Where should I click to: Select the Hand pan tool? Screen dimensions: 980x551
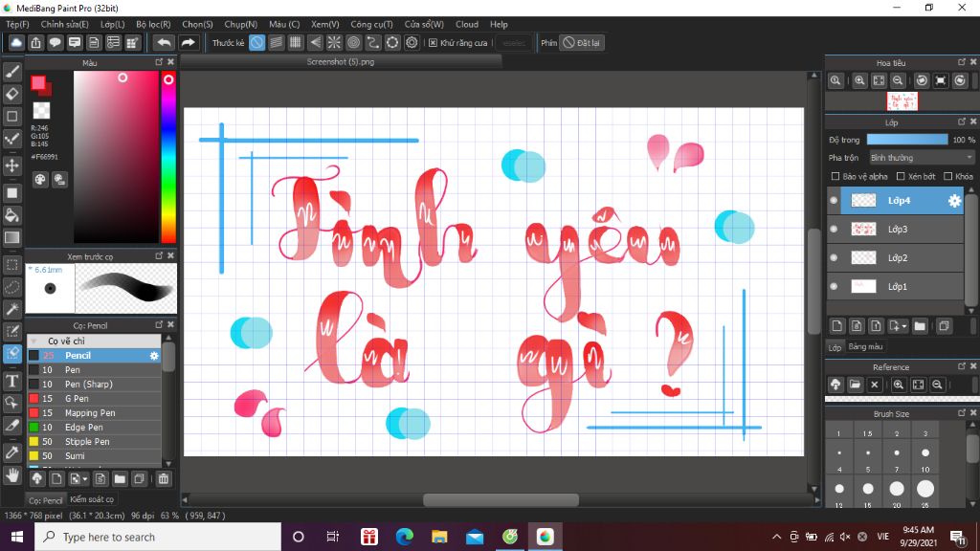point(11,476)
